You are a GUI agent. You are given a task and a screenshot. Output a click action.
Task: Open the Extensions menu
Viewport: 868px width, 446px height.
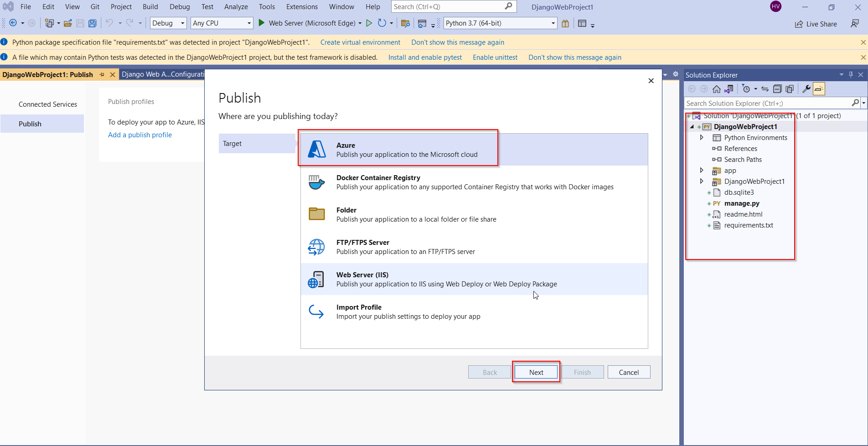[x=302, y=7]
